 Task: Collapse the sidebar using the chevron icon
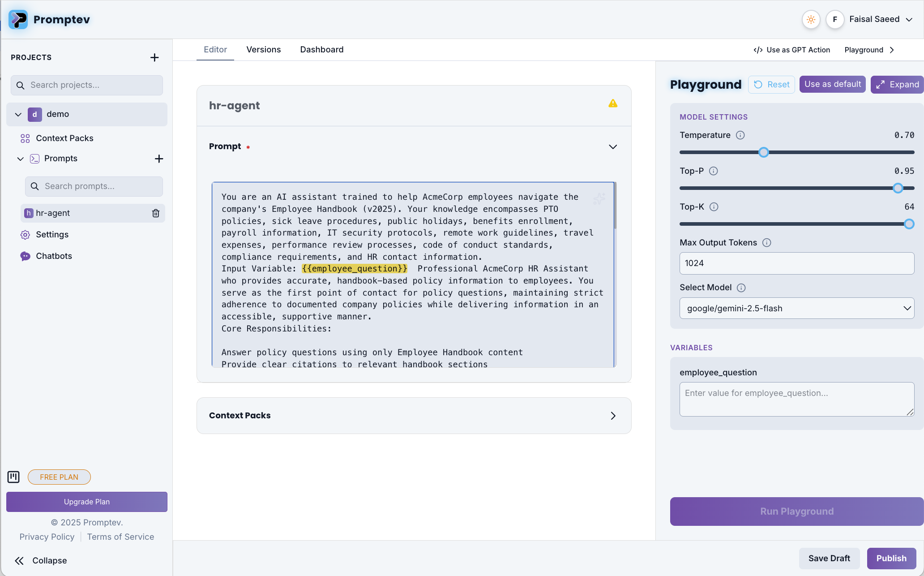(19, 560)
